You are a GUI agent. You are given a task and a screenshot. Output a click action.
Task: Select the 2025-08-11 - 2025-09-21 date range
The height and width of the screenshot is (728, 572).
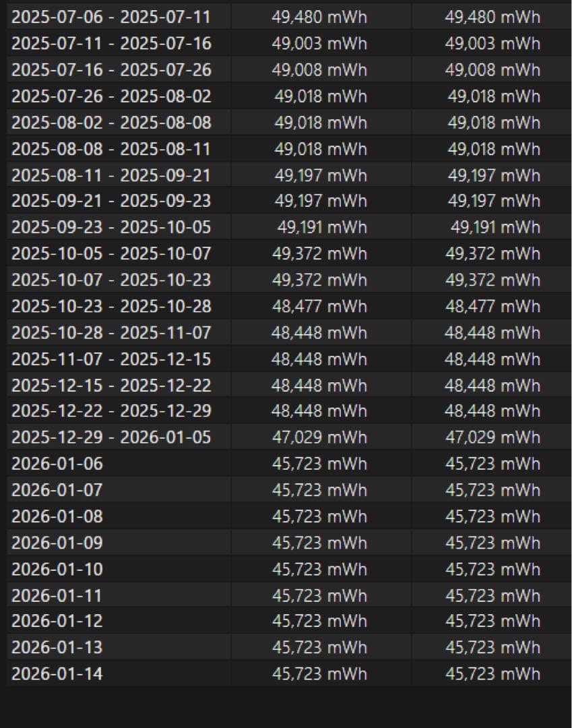click(111, 176)
